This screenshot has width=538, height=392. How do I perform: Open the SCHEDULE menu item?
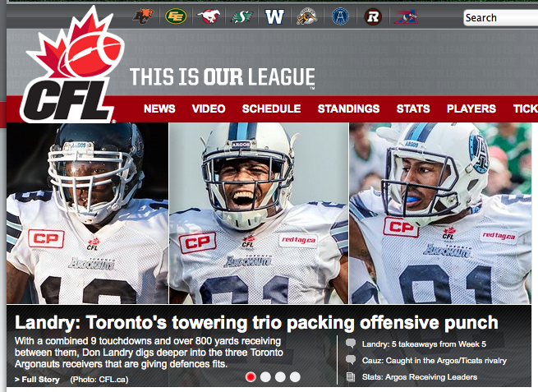[271, 108]
